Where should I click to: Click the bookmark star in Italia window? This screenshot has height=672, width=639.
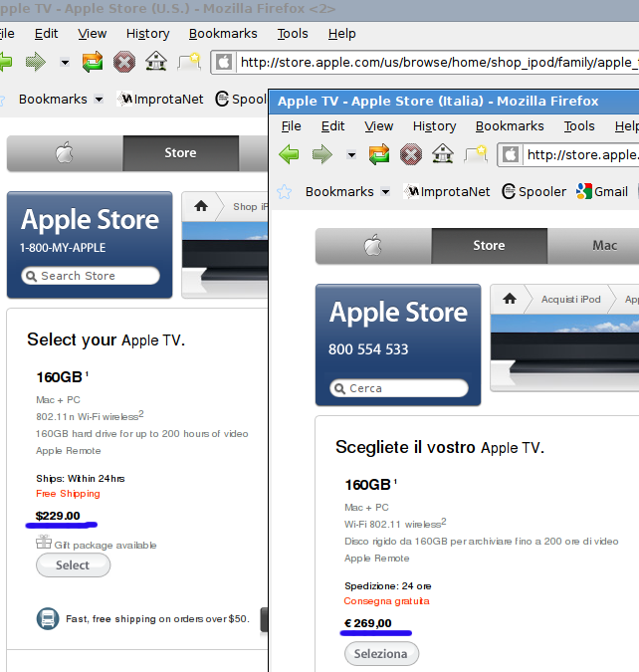pos(284,191)
